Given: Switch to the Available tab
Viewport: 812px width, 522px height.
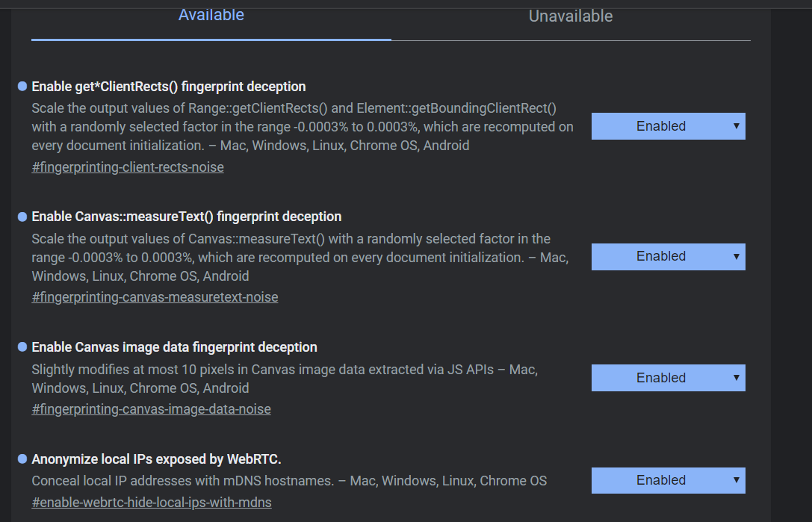Looking at the screenshot, I should pyautogui.click(x=211, y=16).
